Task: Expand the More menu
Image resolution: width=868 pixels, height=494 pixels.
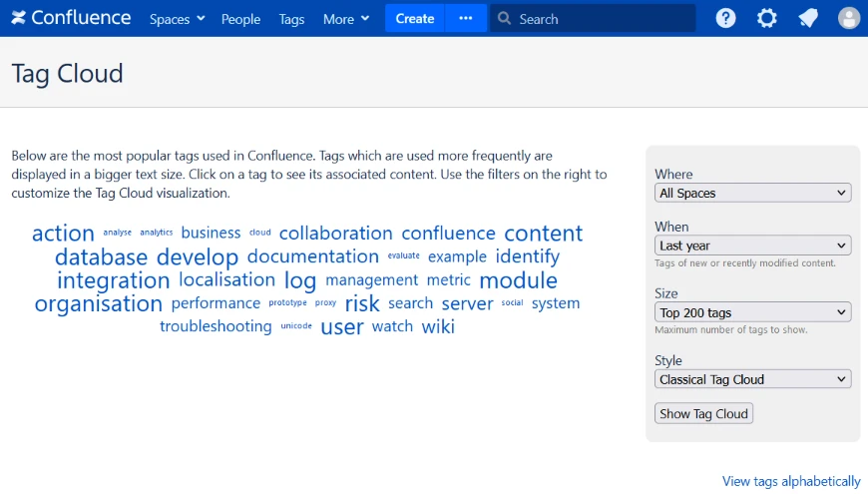Action: [x=346, y=19]
